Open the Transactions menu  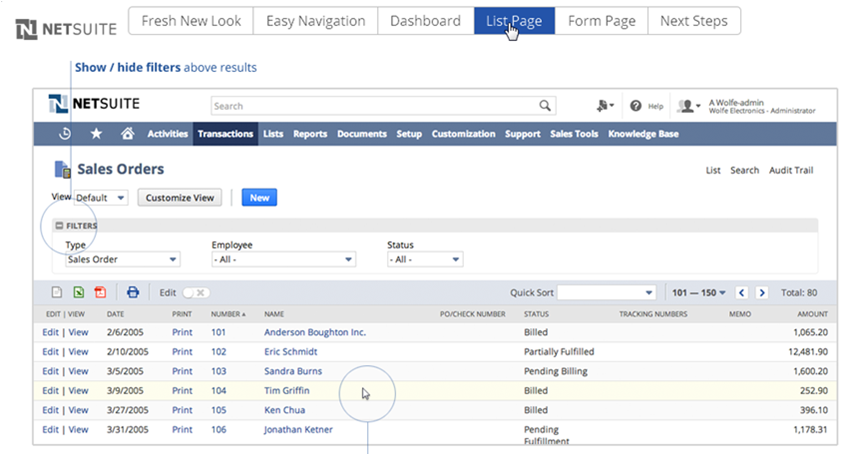[x=225, y=134]
